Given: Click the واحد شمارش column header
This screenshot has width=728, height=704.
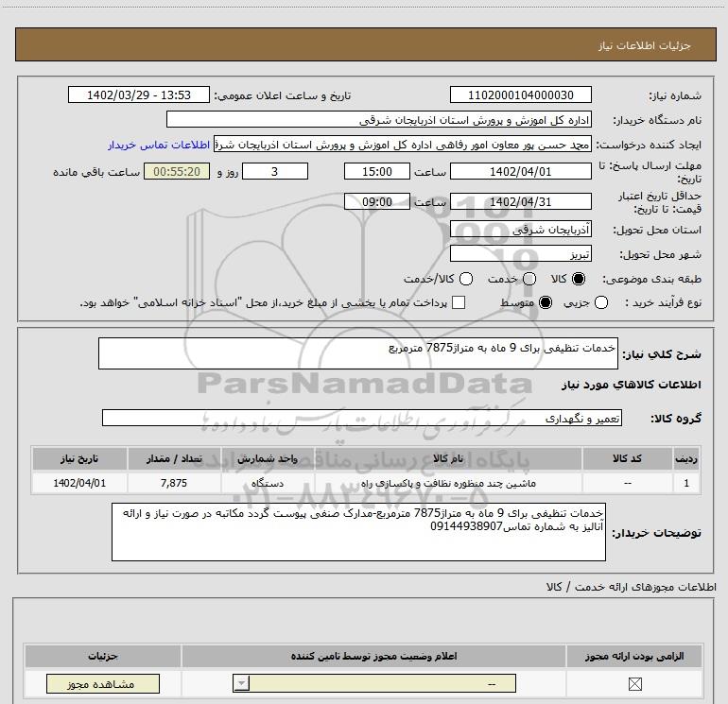Looking at the screenshot, I should 268,459.
